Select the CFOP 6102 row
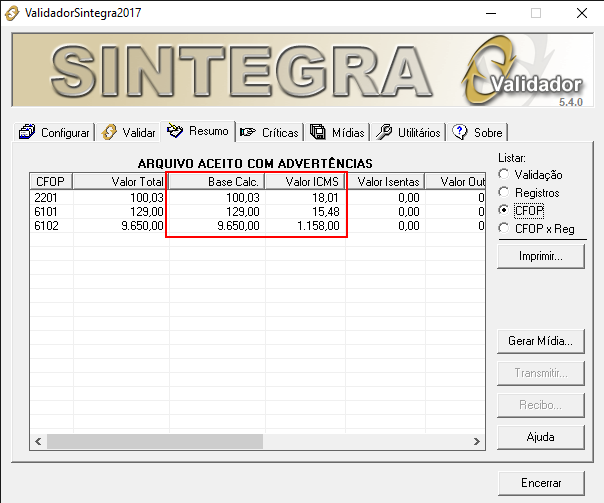The width and height of the screenshot is (604, 503). pos(257,226)
